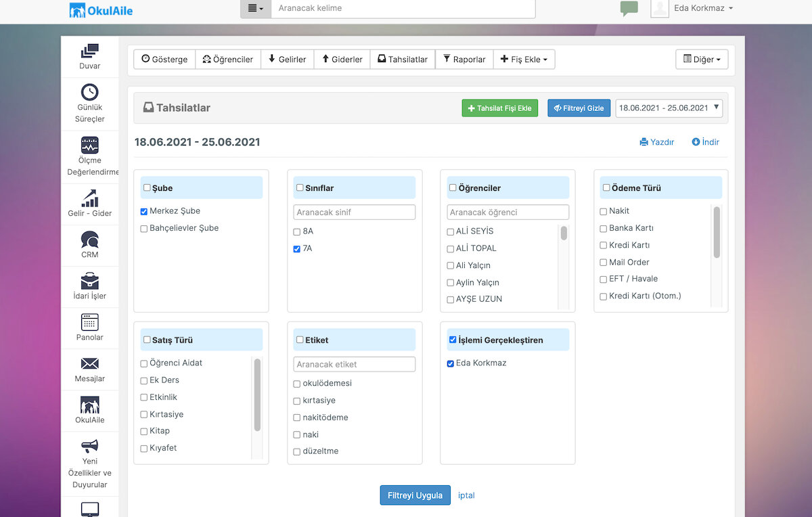Check the Kırtasiye sales type checkbox
The image size is (812, 517).
(x=144, y=414)
